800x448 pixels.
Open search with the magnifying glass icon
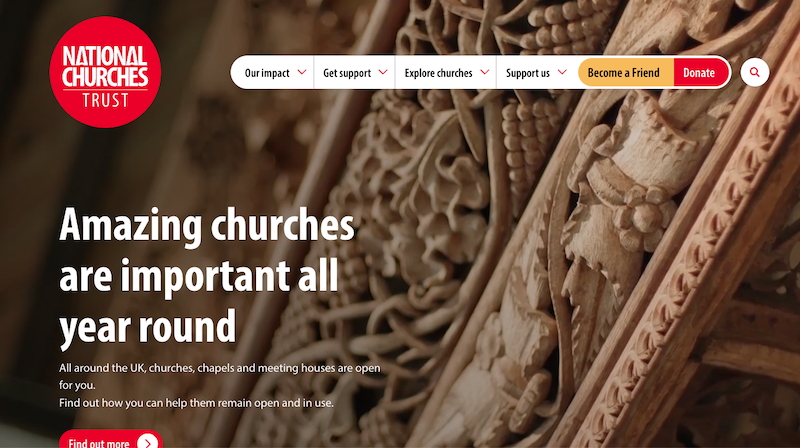click(755, 73)
